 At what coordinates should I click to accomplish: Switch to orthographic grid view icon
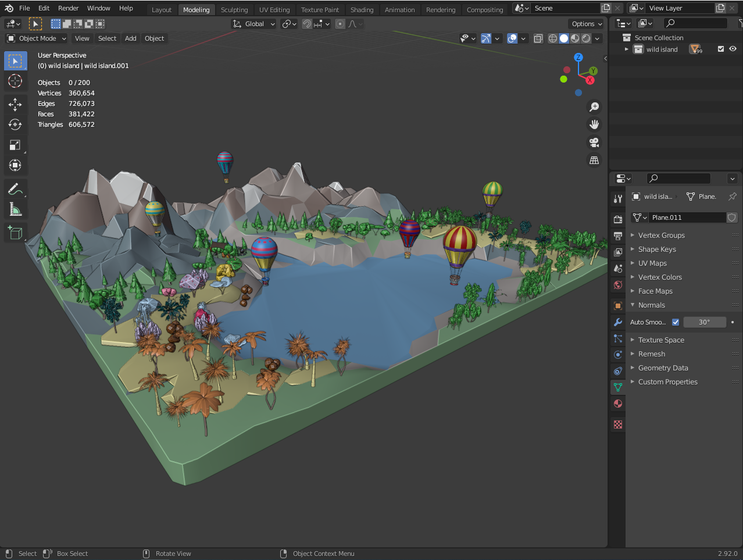tap(594, 160)
